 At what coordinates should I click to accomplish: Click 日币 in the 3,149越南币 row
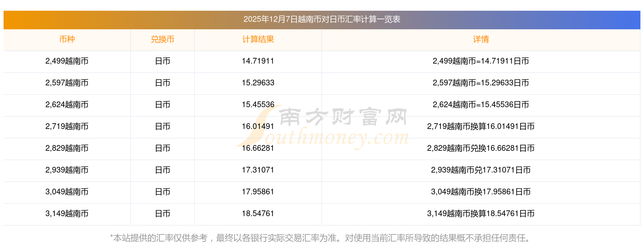pyautogui.click(x=162, y=214)
